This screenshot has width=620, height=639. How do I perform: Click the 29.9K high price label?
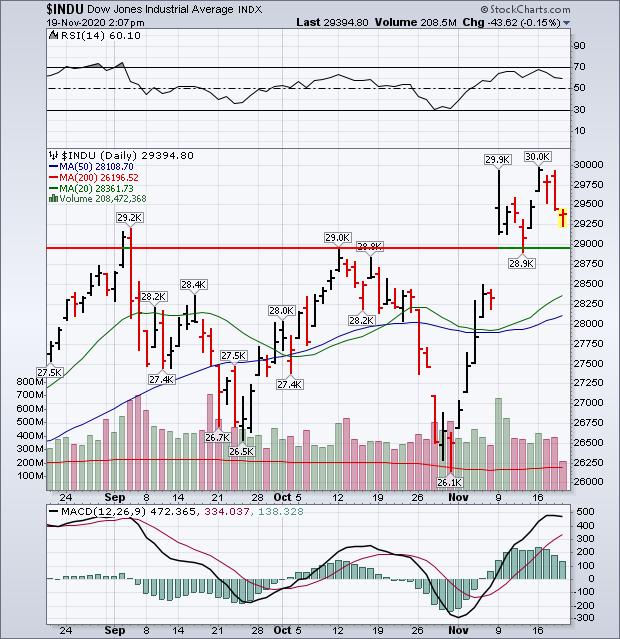point(497,159)
